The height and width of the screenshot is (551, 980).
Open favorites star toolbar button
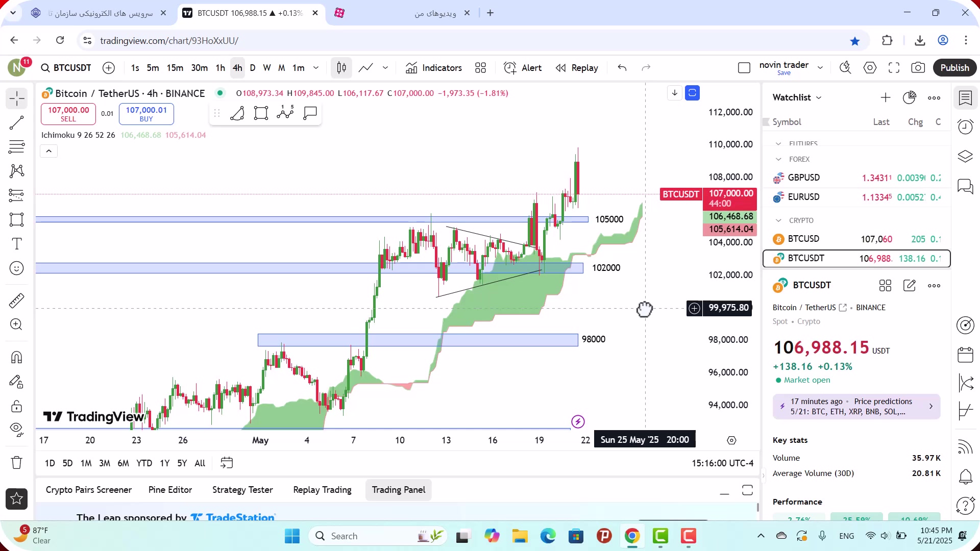[17, 499]
